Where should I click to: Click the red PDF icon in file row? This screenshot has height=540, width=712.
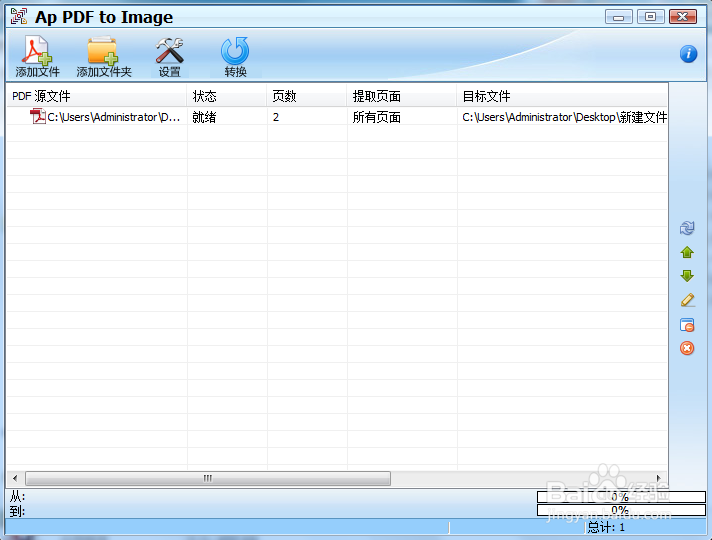tap(38, 116)
